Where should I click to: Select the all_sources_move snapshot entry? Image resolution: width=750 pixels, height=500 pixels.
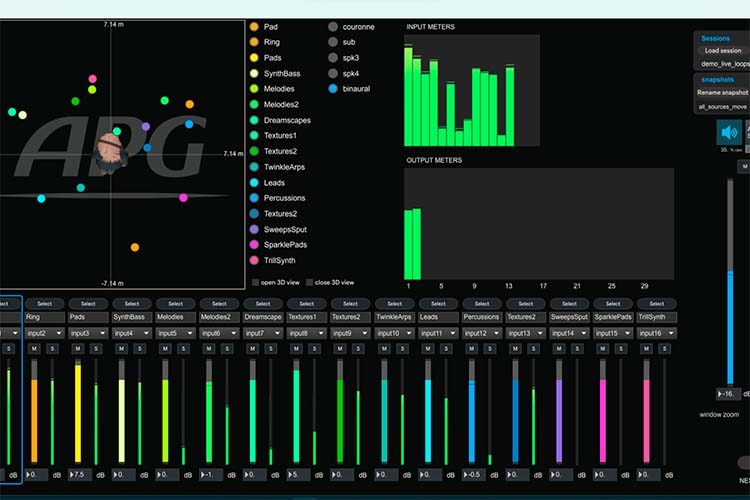[x=722, y=107]
